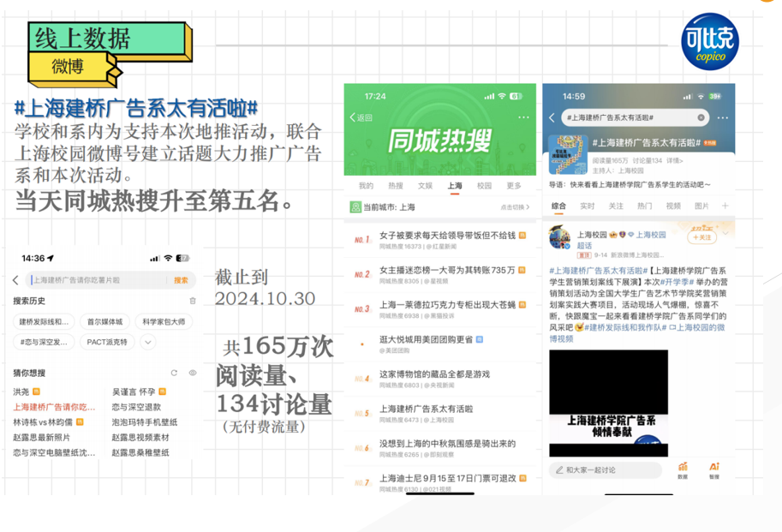The height and width of the screenshot is (532, 782).
Task: Open more options in 同城热搜 header
Action: tap(523, 117)
